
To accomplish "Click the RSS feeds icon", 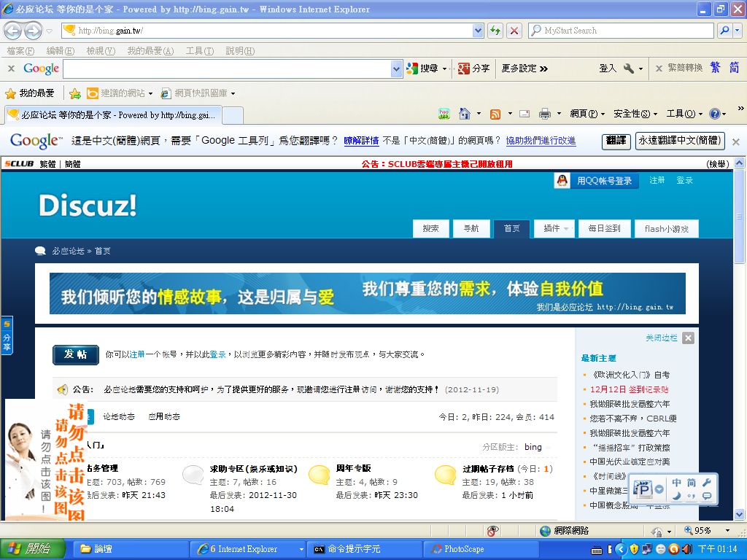I will point(495,114).
